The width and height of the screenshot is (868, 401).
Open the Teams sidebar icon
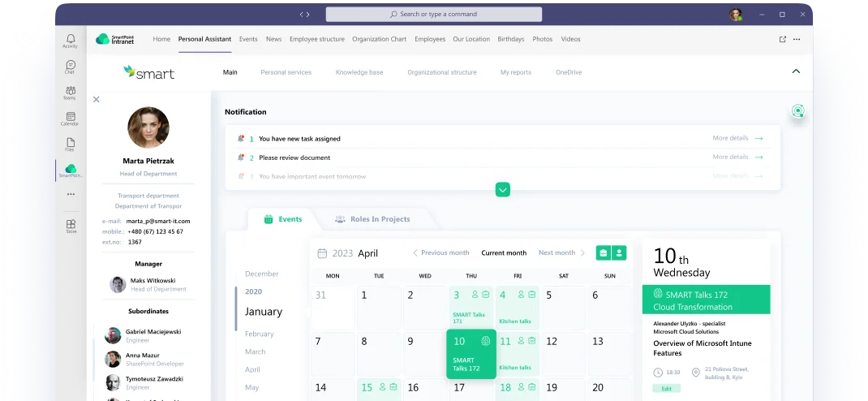71,93
